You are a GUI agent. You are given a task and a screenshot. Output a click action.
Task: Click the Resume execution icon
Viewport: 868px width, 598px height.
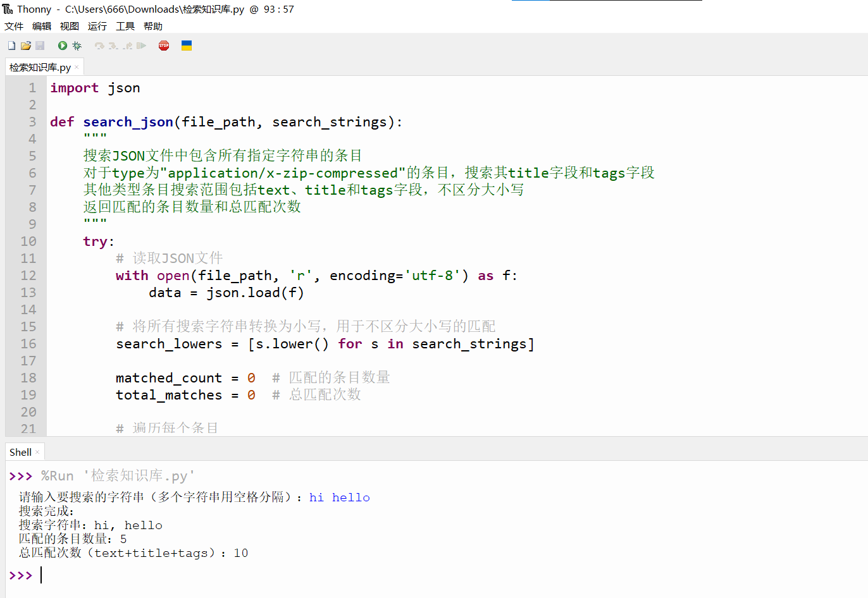pyautogui.click(x=141, y=46)
